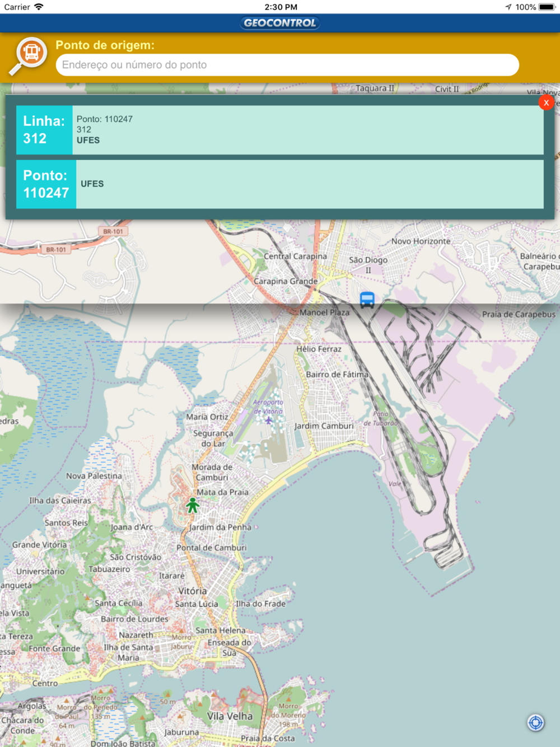This screenshot has height=747, width=560.
Task: Click the BR-101 road shield near Carapina
Action: pyautogui.click(x=113, y=231)
